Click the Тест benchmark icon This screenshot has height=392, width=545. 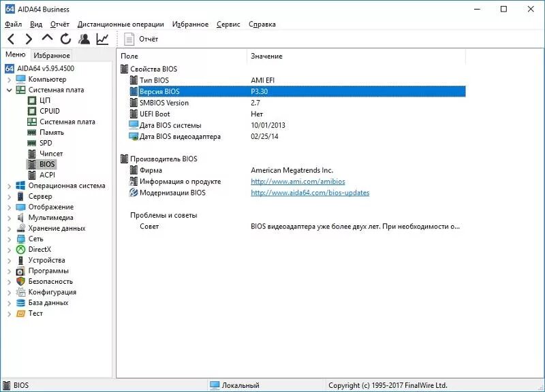click(20, 314)
